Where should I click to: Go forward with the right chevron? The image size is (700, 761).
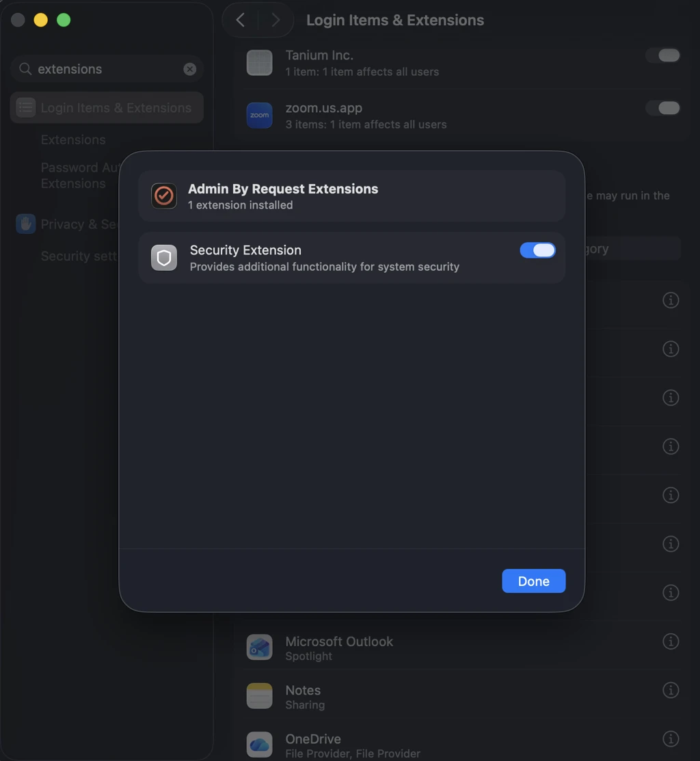pos(275,20)
